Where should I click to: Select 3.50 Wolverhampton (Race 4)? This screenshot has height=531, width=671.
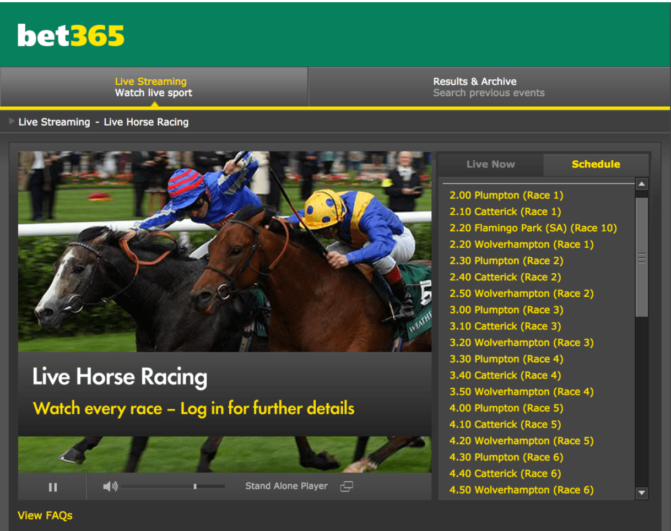521,392
